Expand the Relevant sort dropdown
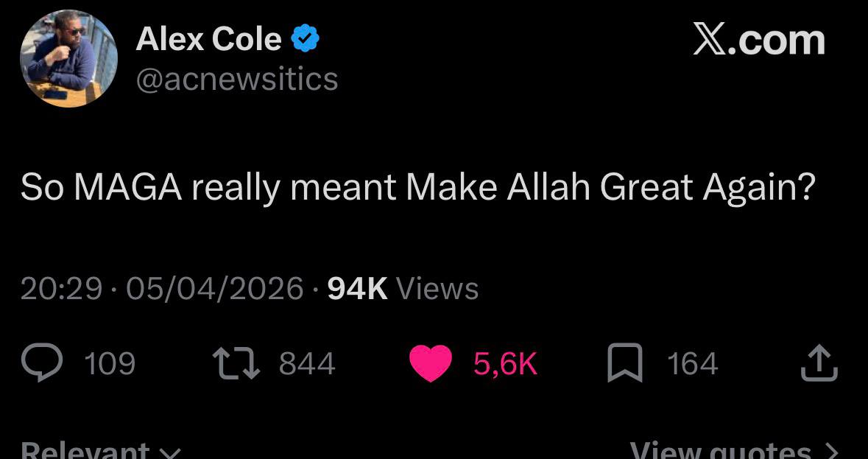 pyautogui.click(x=99, y=449)
